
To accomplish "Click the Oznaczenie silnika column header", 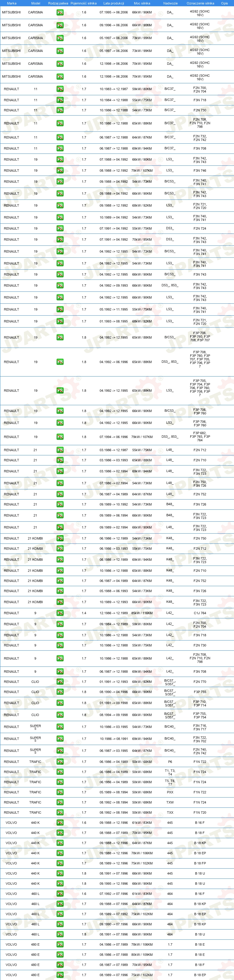I will tap(200, 3).
